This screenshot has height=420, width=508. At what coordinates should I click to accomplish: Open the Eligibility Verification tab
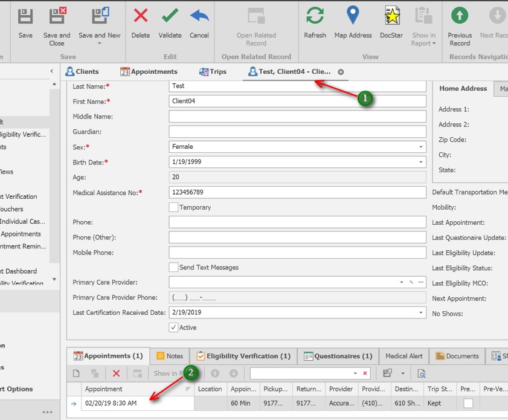click(243, 356)
